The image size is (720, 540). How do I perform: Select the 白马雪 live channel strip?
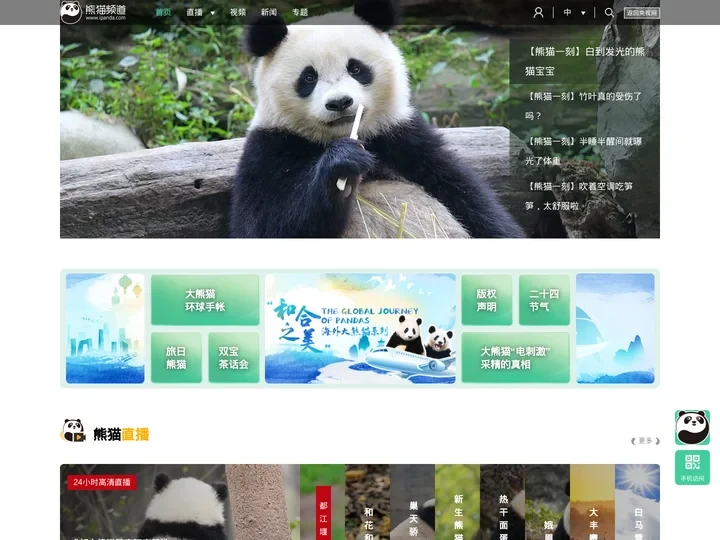click(x=637, y=502)
